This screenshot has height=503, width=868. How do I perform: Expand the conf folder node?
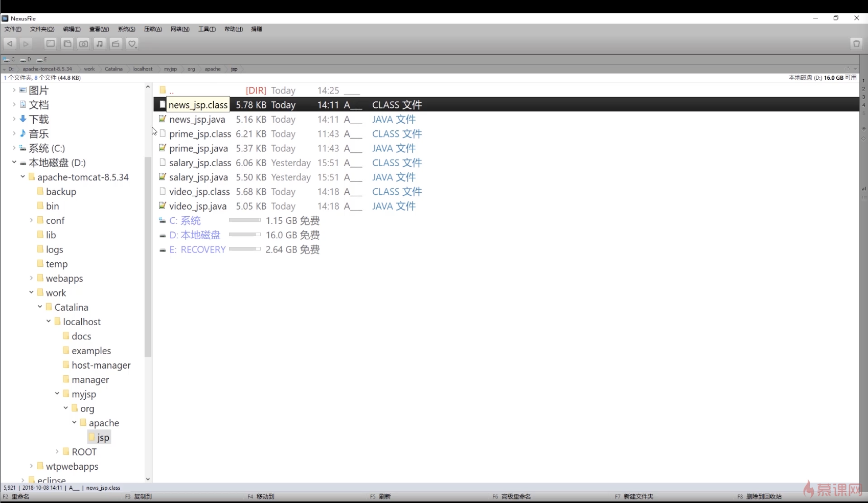tap(32, 220)
